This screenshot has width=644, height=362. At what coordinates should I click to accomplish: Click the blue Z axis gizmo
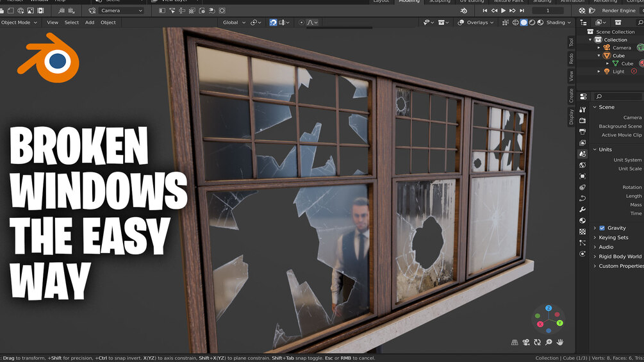[x=549, y=308]
